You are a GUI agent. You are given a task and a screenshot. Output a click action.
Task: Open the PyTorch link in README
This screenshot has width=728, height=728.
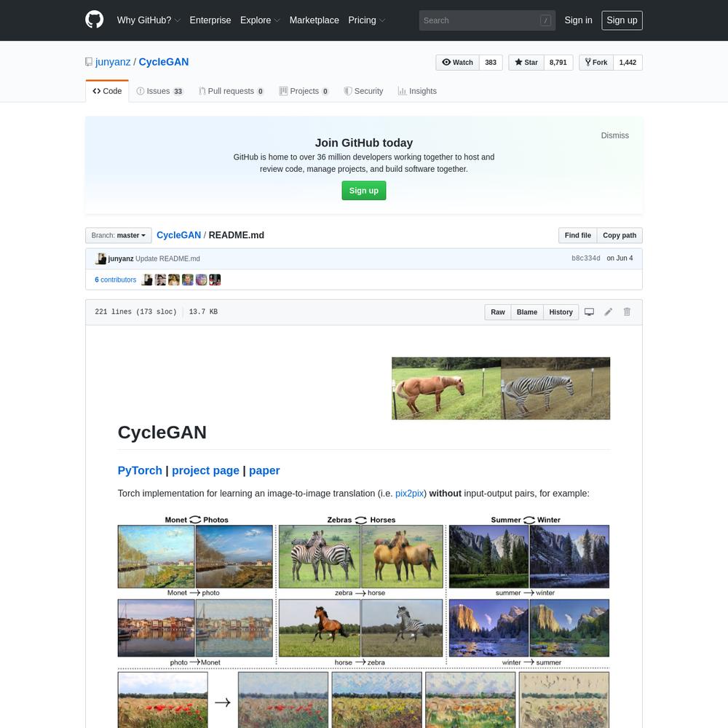click(x=140, y=470)
